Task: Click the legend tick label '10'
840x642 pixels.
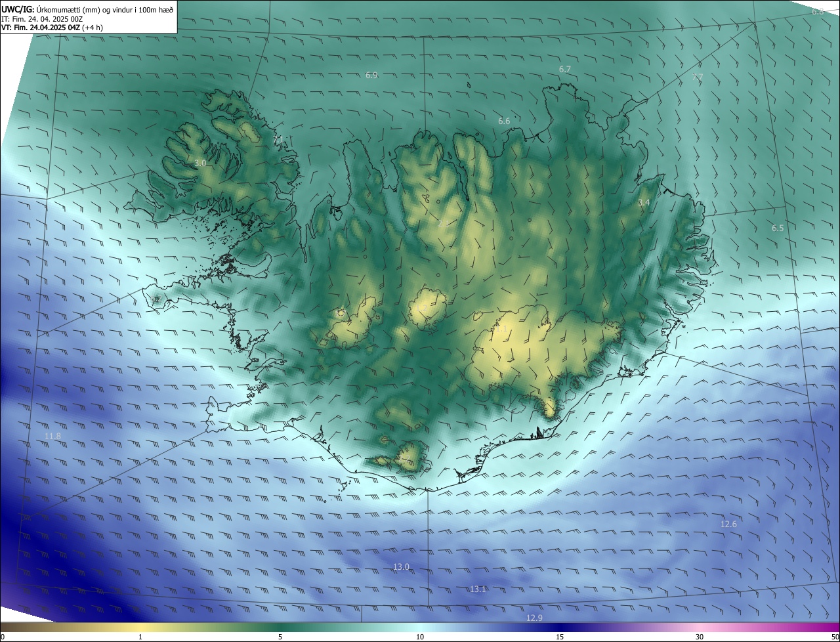Action: tap(420, 637)
